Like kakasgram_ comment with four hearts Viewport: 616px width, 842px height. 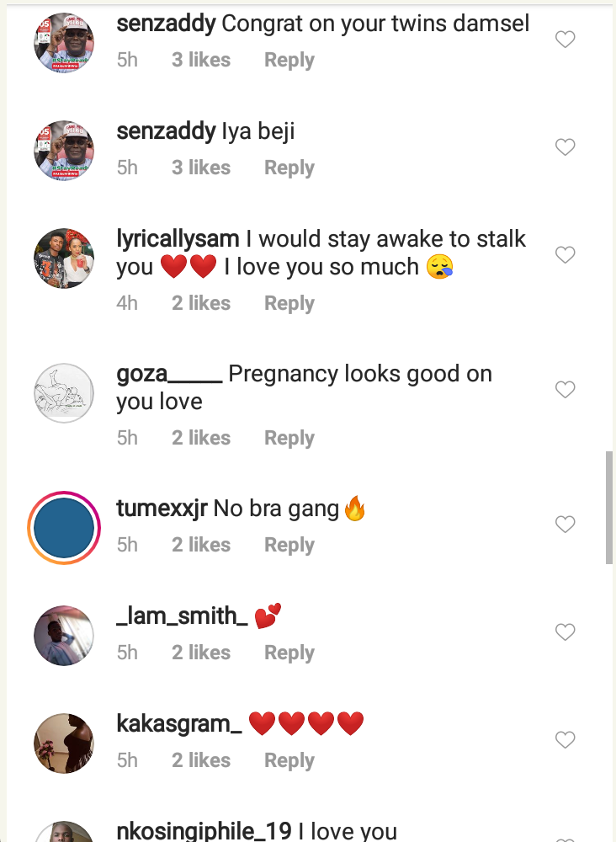[566, 740]
